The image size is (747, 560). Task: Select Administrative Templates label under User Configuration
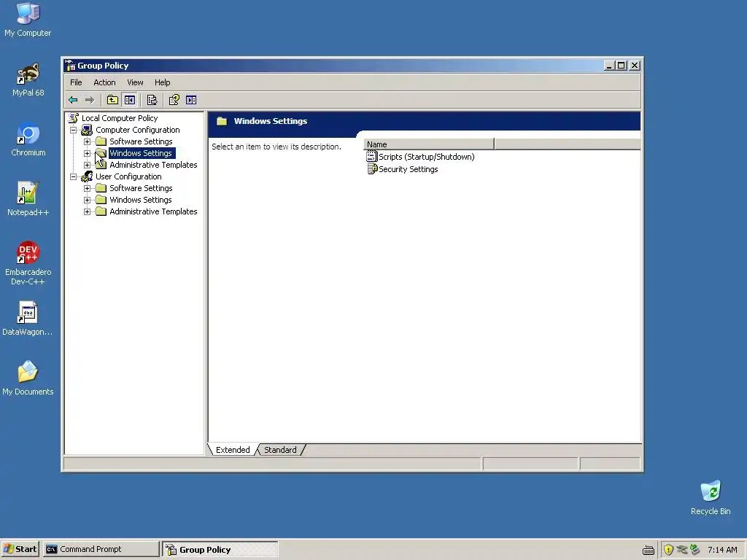click(x=153, y=211)
